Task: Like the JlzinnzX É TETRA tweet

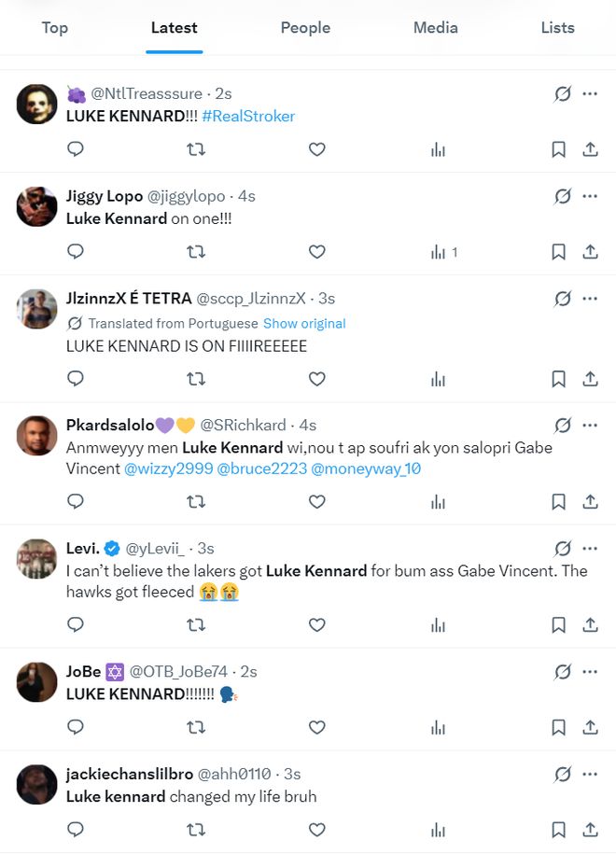Action: pos(316,379)
